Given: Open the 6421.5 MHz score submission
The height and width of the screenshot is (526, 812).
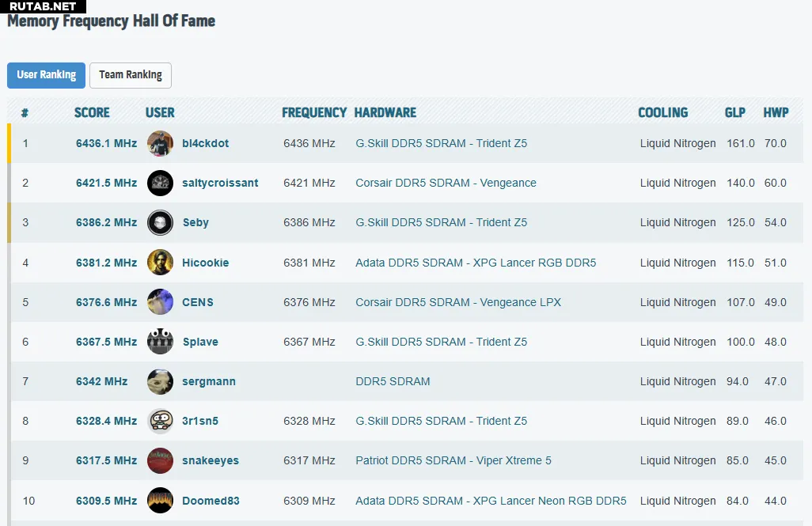Looking at the screenshot, I should pos(106,183).
